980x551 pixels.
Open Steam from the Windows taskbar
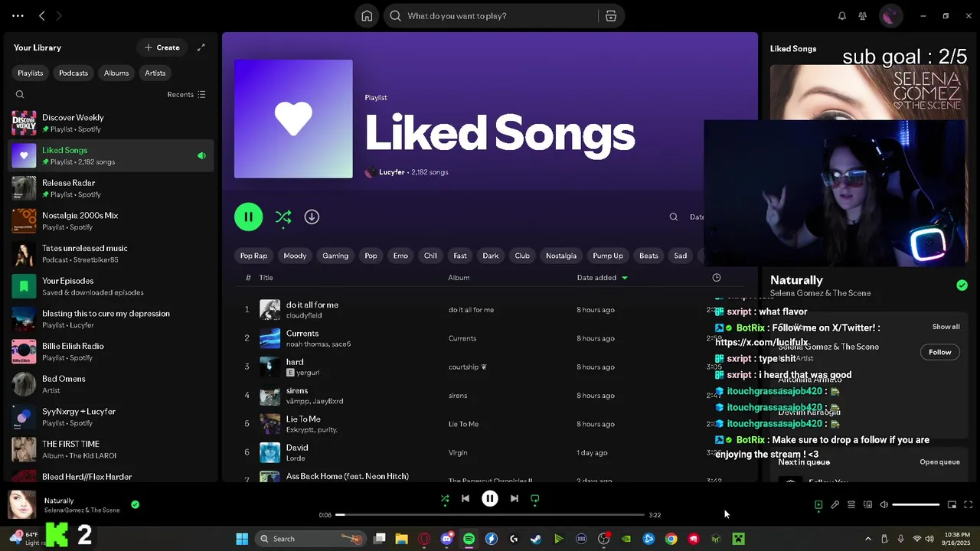click(x=536, y=539)
